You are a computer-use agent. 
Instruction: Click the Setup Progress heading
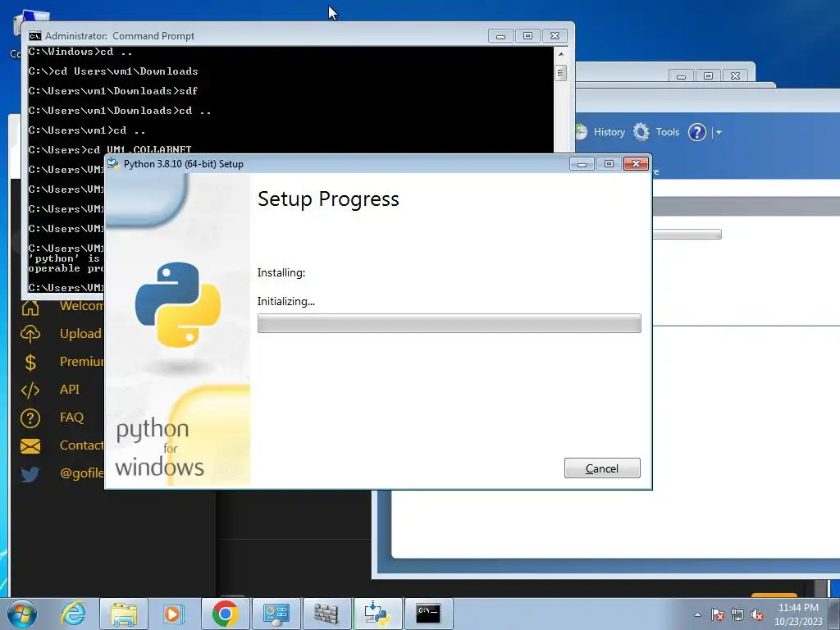pyautogui.click(x=328, y=199)
